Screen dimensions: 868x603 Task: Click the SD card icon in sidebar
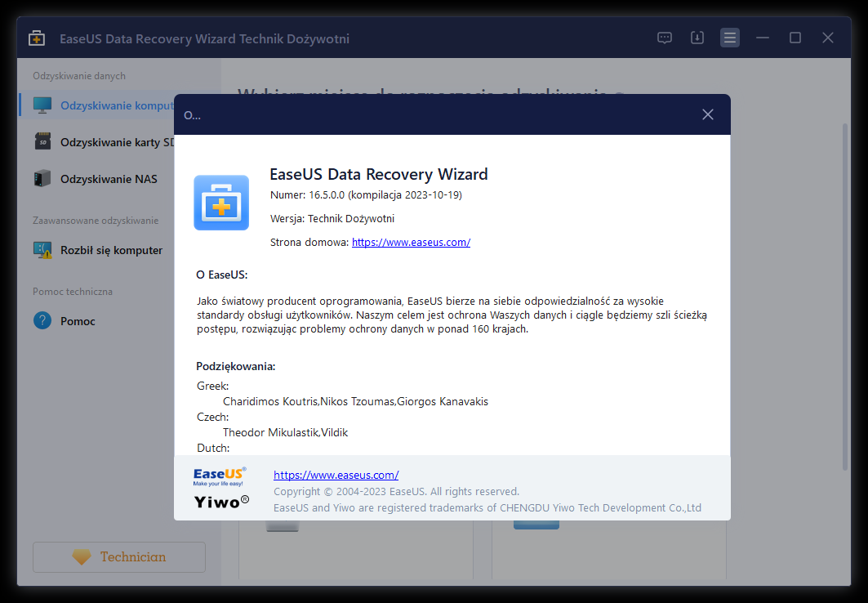tap(42, 141)
